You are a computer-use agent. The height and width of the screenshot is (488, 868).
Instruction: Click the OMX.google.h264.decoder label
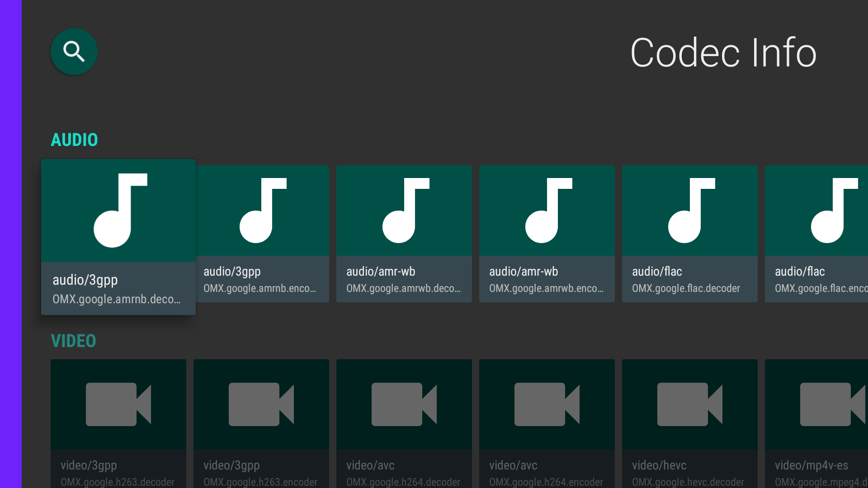[x=403, y=482]
